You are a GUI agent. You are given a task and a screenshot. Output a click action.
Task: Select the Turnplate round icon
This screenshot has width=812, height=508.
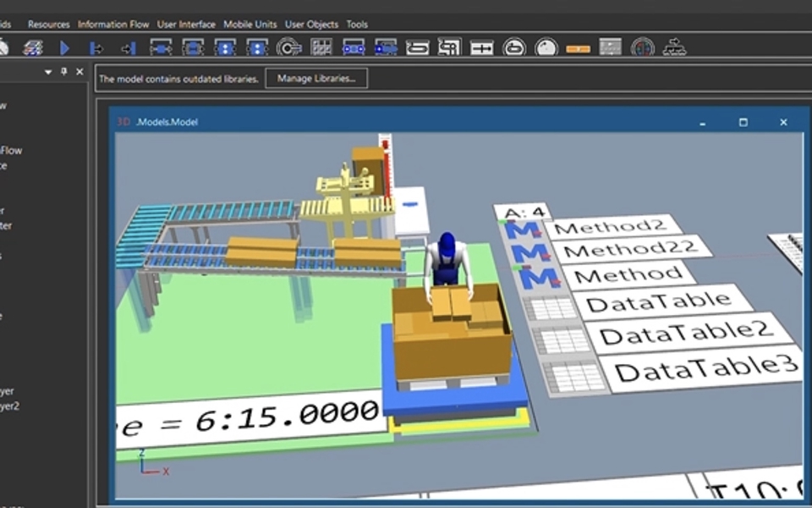click(546, 48)
